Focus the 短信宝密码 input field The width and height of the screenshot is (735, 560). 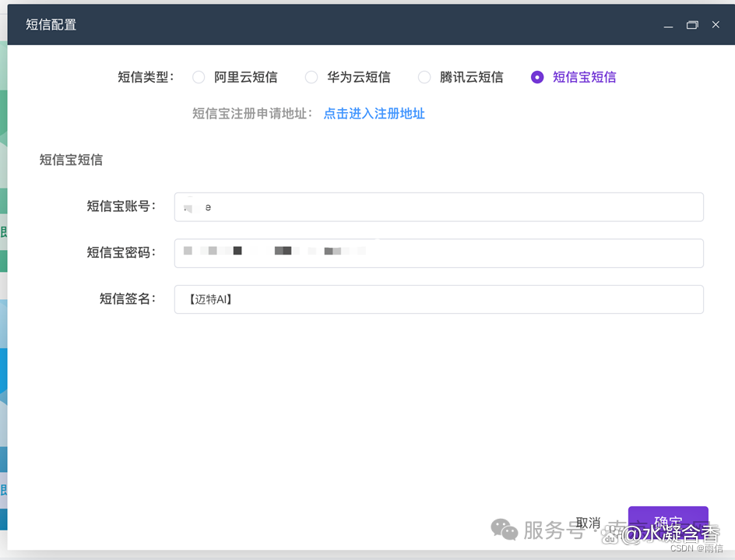tap(439, 253)
